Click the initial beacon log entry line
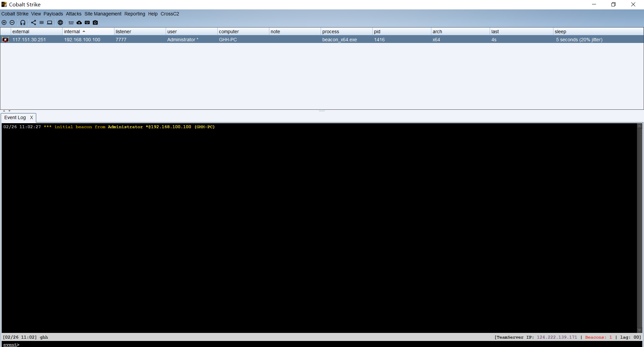Viewport: 644px width, 347px height. click(109, 127)
